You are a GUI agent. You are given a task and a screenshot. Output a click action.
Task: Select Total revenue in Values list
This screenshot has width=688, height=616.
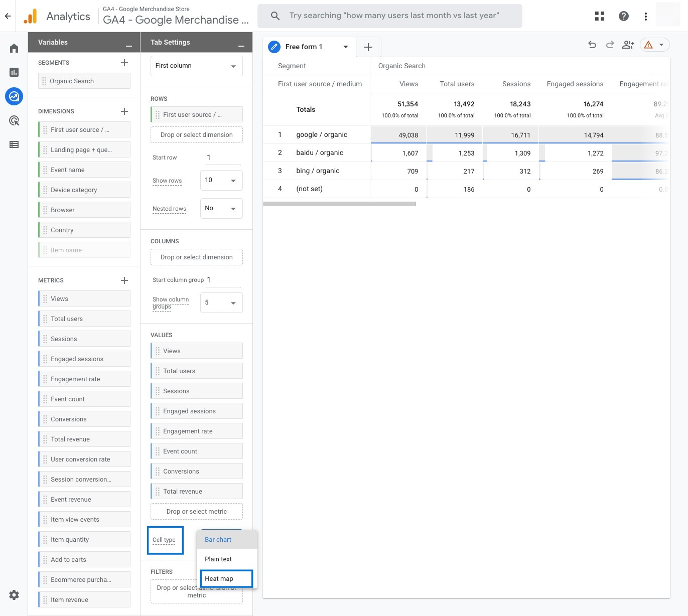197,492
